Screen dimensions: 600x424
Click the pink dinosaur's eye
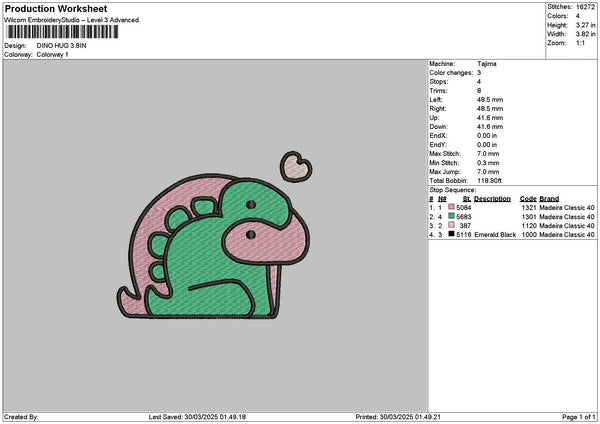coord(250,236)
